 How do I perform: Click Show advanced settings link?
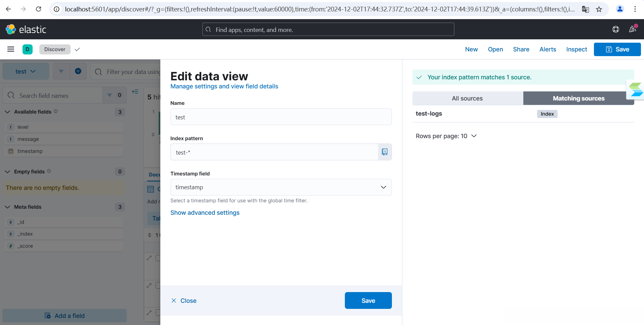(205, 213)
